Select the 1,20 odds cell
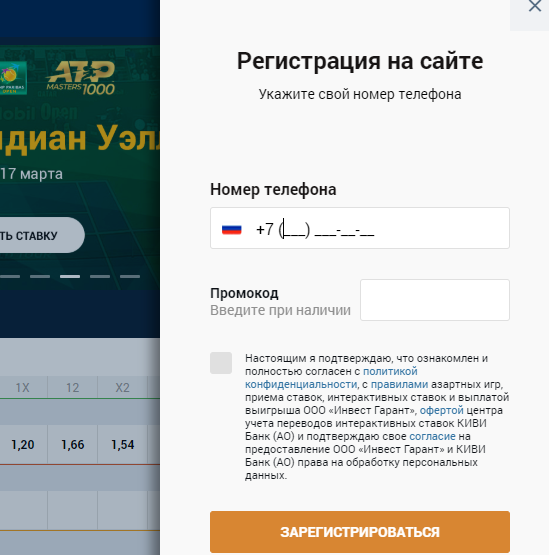This screenshot has width=549, height=555. 23,444
